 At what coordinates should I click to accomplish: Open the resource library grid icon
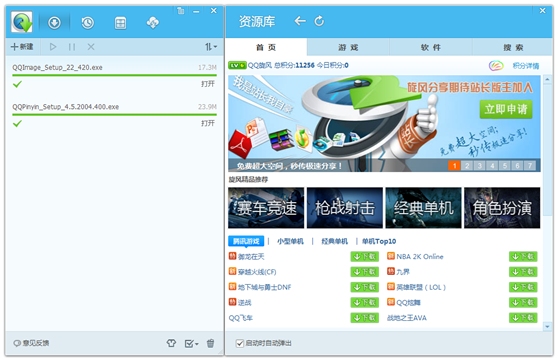(120, 23)
